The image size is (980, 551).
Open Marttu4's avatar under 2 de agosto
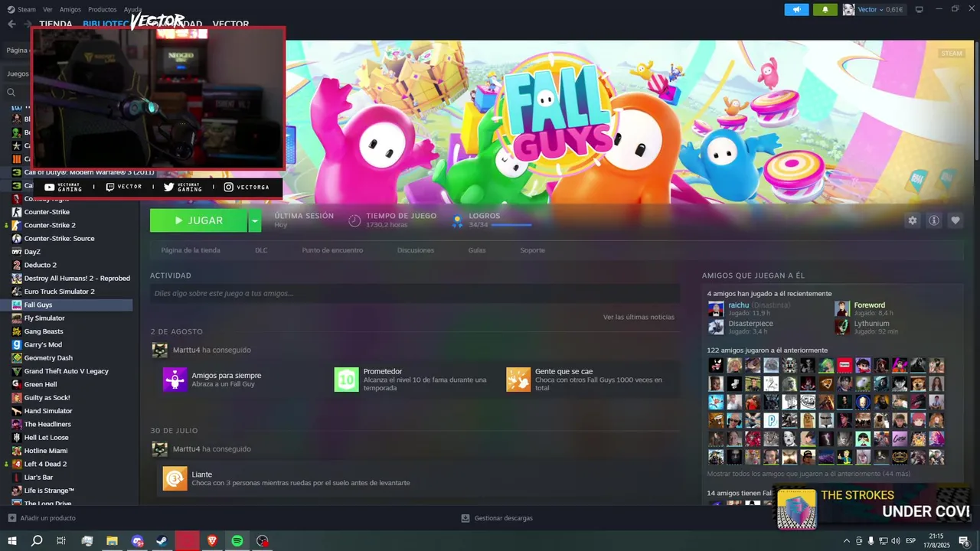(x=159, y=350)
